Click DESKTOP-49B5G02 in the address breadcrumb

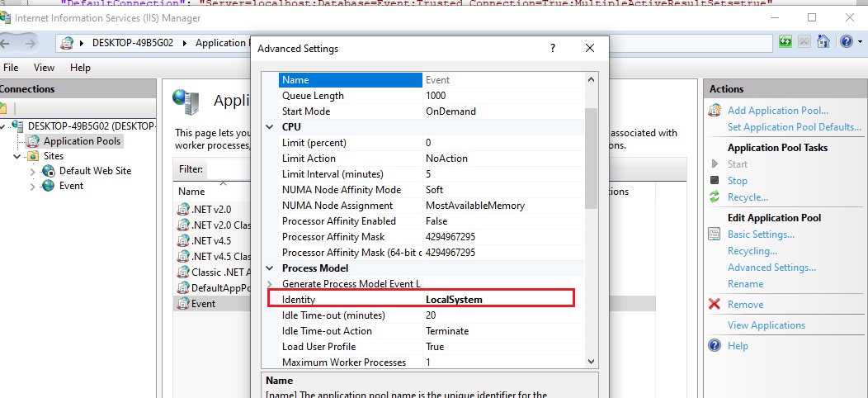(x=133, y=43)
